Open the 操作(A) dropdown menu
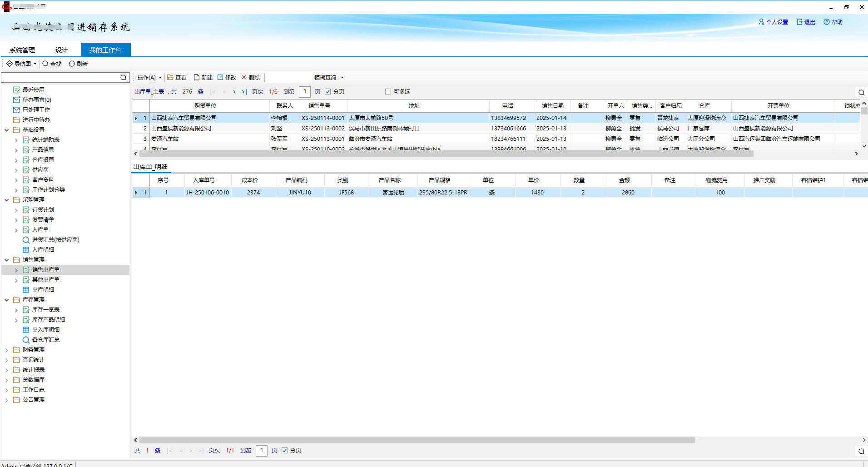The width and height of the screenshot is (868, 467). tap(149, 77)
